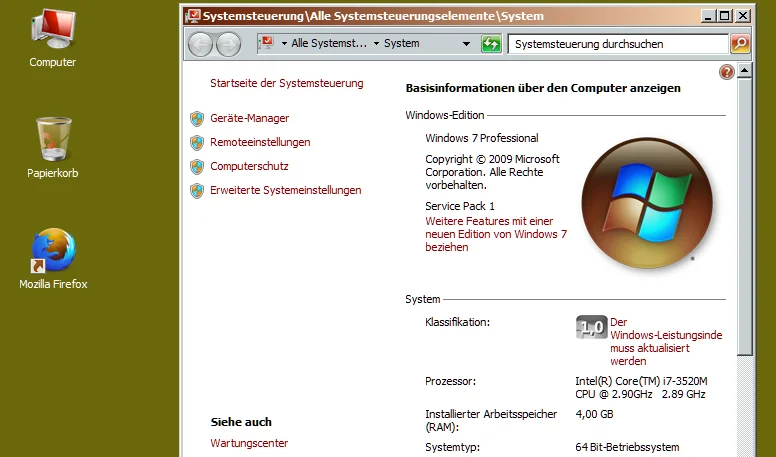This screenshot has height=457, width=776.
Task: Click the Siehe auch heading
Action: click(241, 422)
